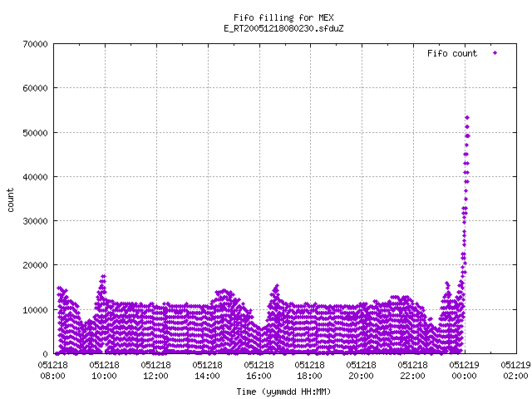Click the y-axis tick value 0

45,354
